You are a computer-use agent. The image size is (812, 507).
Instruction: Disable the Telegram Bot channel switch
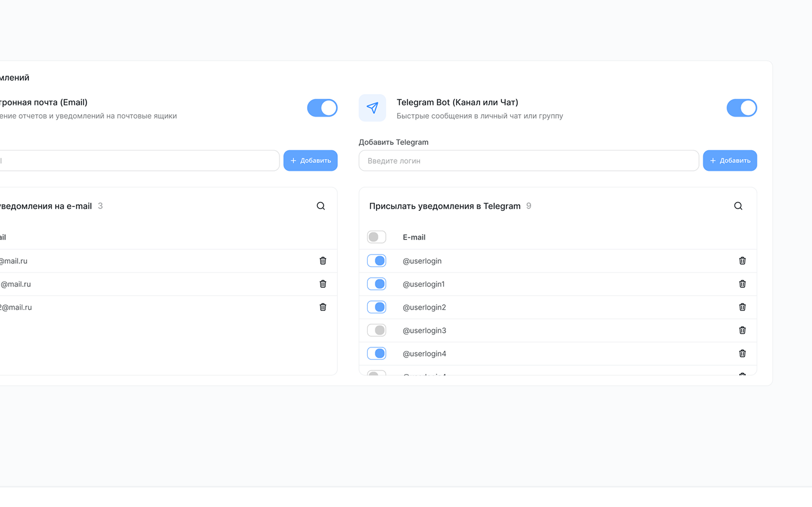(x=742, y=108)
